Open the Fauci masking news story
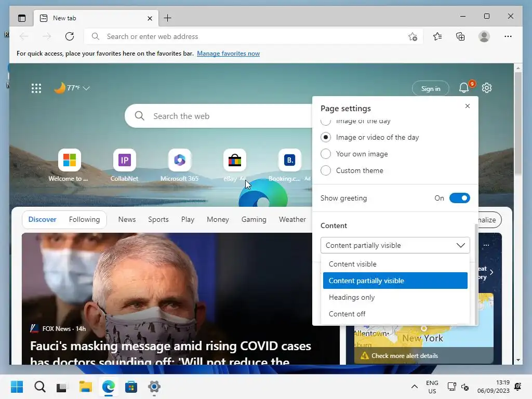The height and width of the screenshot is (399, 532). coord(170,353)
